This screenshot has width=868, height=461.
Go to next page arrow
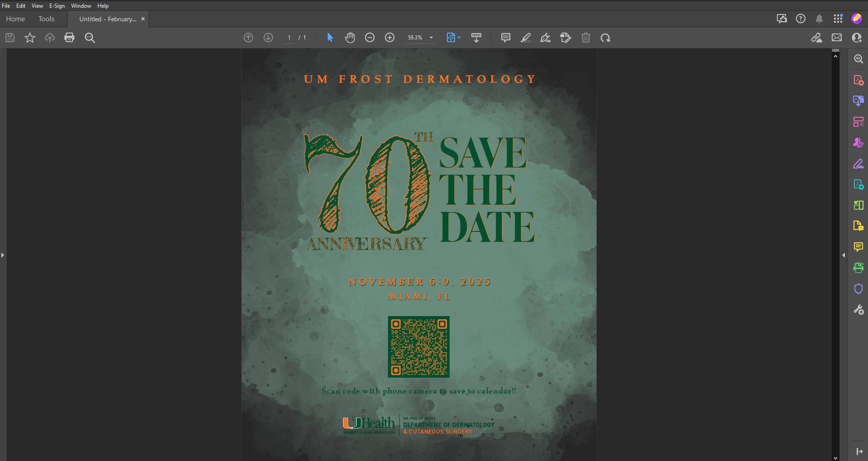click(x=268, y=38)
